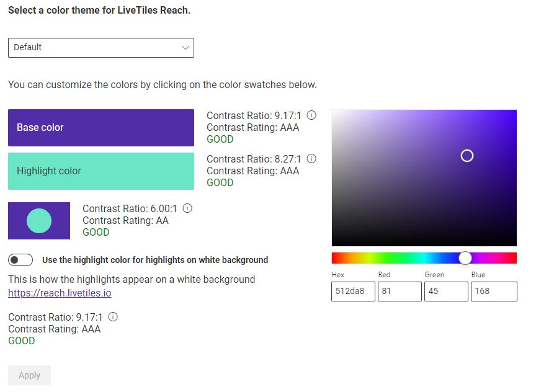The image size is (536, 392).
Task: Open info icon next to Contrast Ratio 8.27:1
Action: 311,159
